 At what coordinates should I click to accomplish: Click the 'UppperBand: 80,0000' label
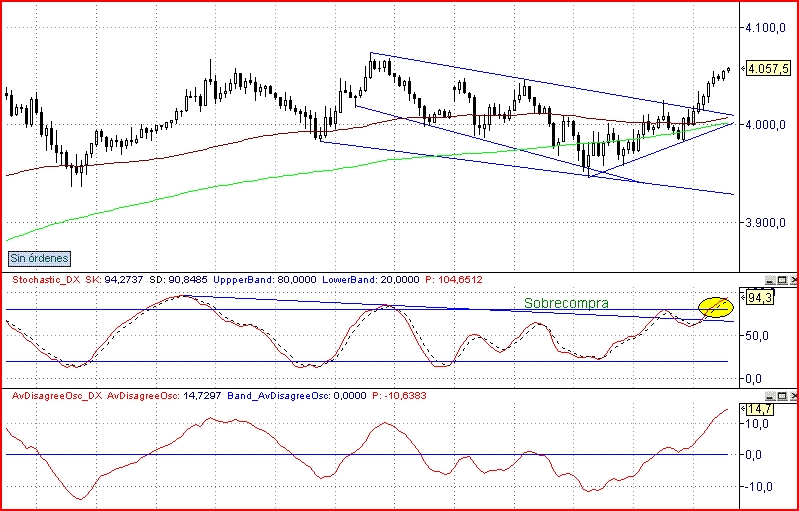pyautogui.click(x=265, y=280)
